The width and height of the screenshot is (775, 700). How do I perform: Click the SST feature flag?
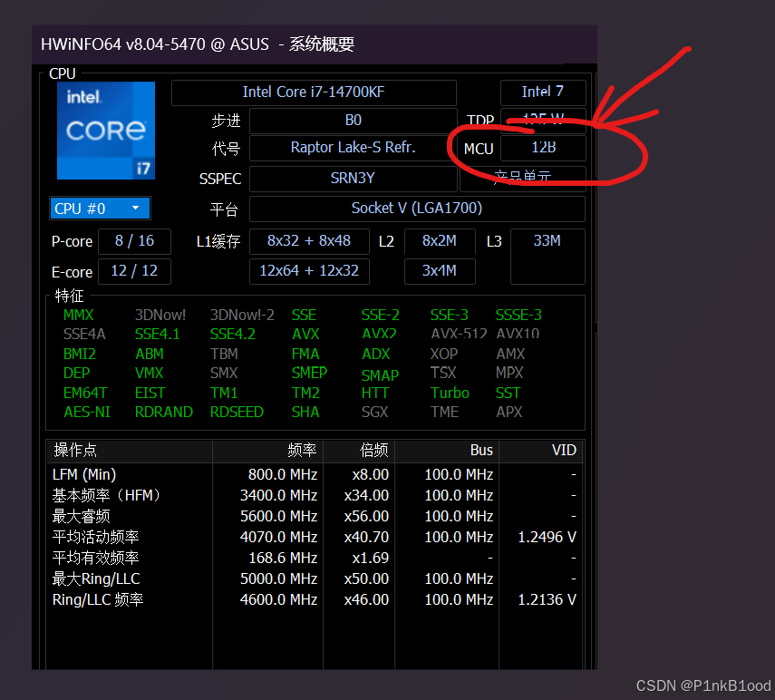[x=508, y=393]
